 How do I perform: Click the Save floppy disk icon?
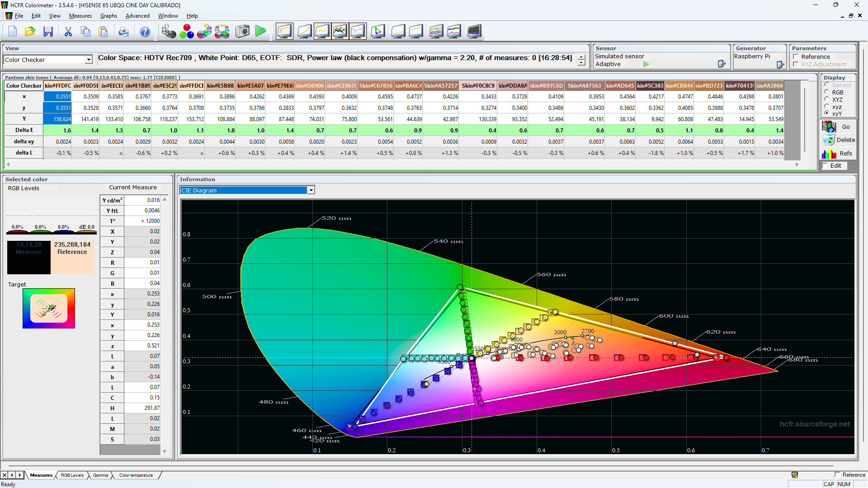coord(48,32)
